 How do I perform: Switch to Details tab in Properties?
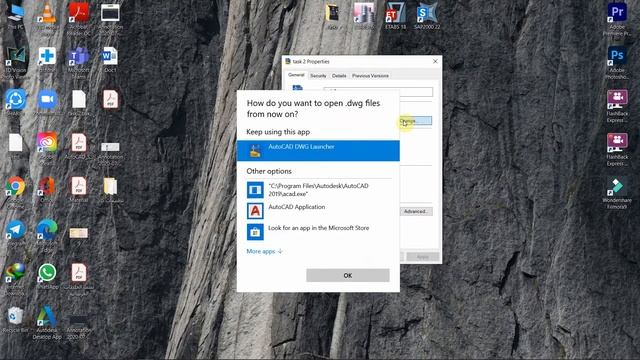(339, 76)
